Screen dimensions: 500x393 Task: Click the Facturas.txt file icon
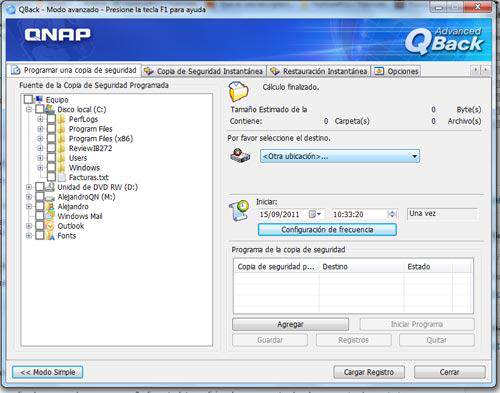pos(62,177)
